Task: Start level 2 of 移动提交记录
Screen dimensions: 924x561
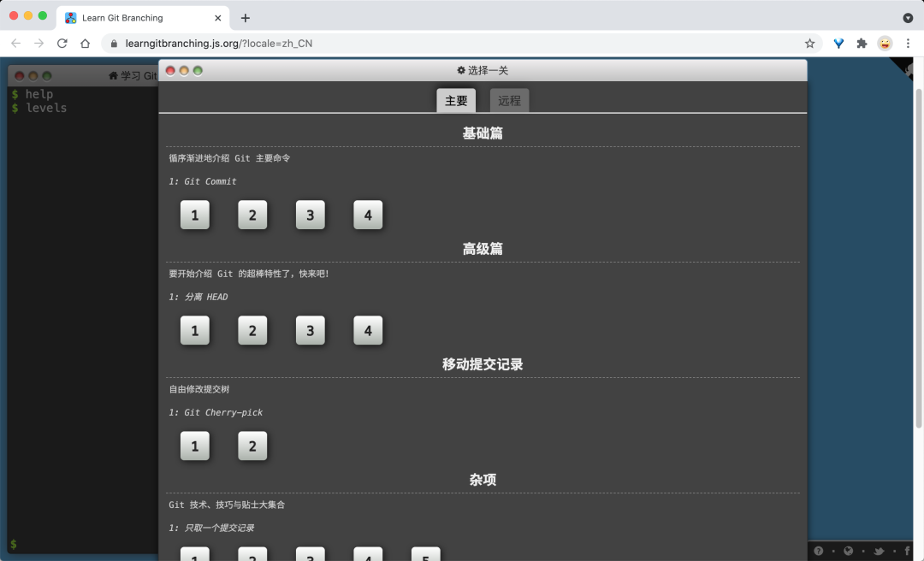Action: coord(252,446)
